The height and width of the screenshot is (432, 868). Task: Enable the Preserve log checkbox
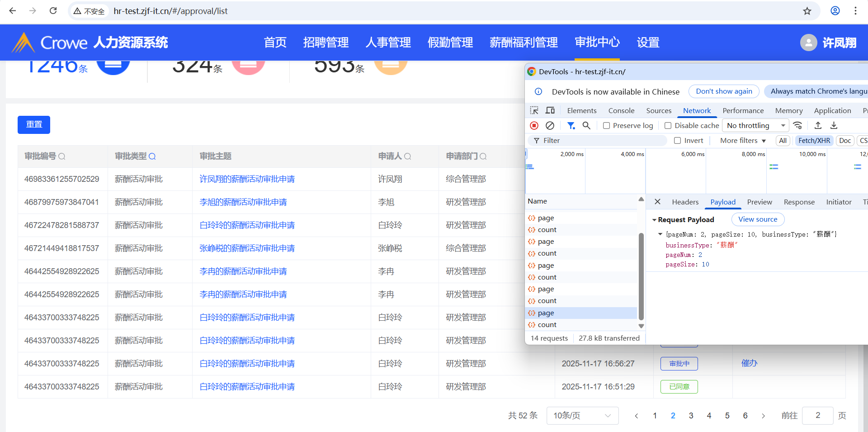607,126
